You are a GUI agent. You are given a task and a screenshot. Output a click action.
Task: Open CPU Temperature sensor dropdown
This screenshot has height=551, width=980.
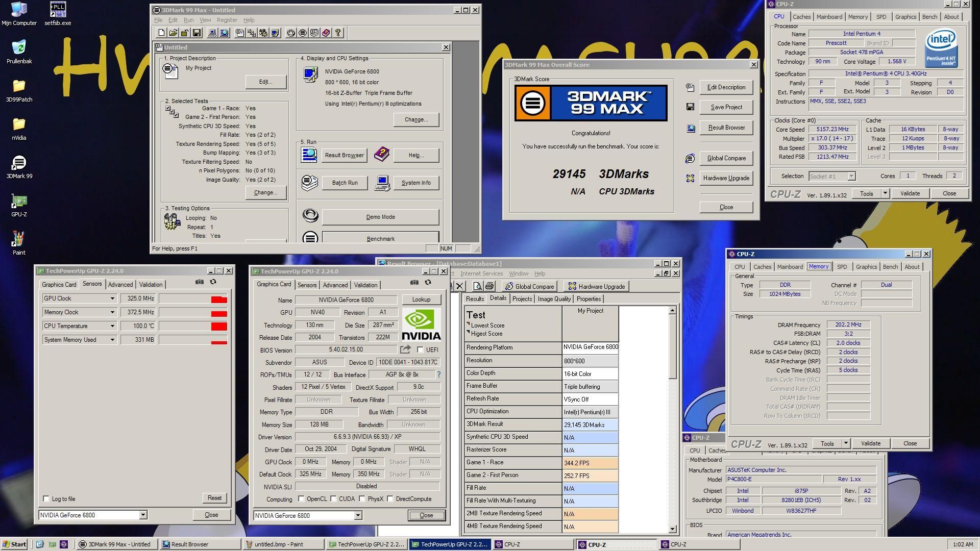[x=112, y=326]
